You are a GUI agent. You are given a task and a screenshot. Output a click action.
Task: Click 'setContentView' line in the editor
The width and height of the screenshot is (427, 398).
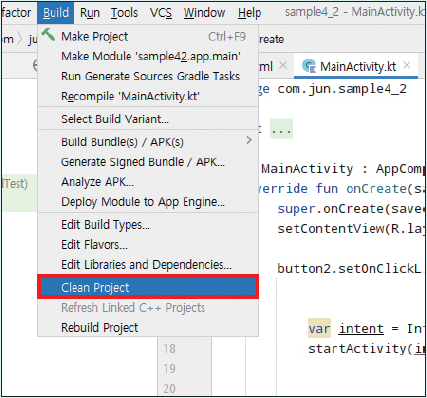351,229
